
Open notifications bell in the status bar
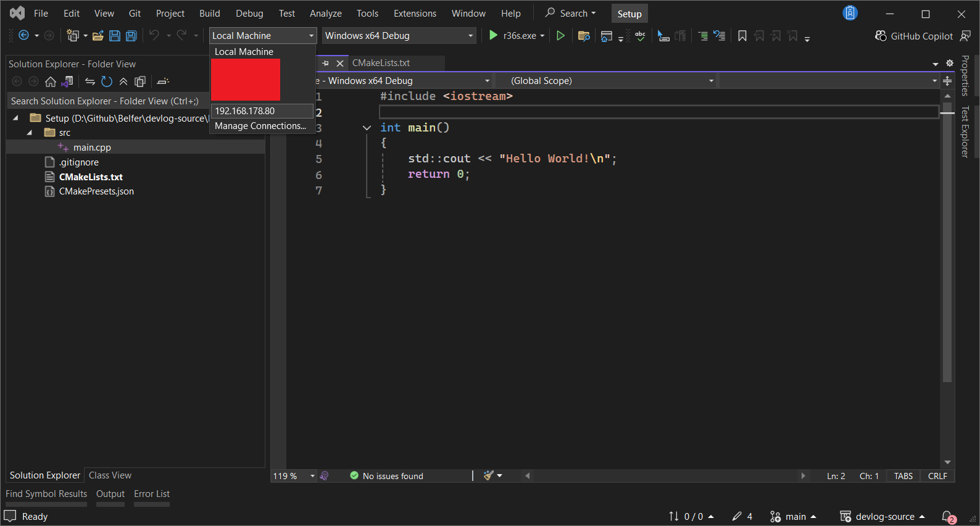coord(948,517)
